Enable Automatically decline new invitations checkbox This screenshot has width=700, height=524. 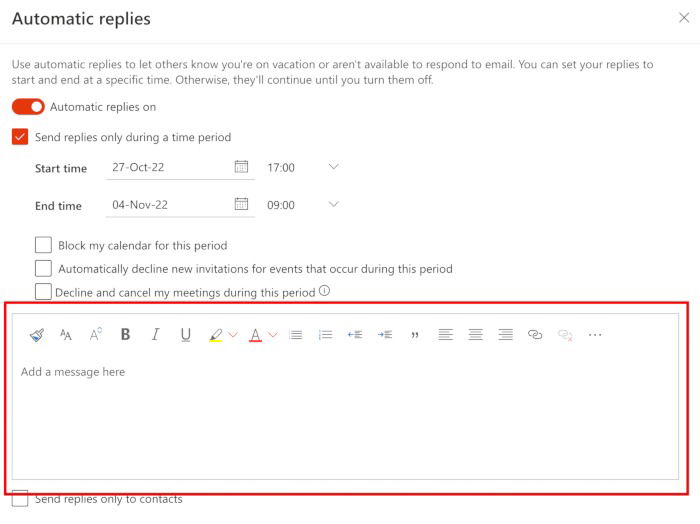click(43, 268)
